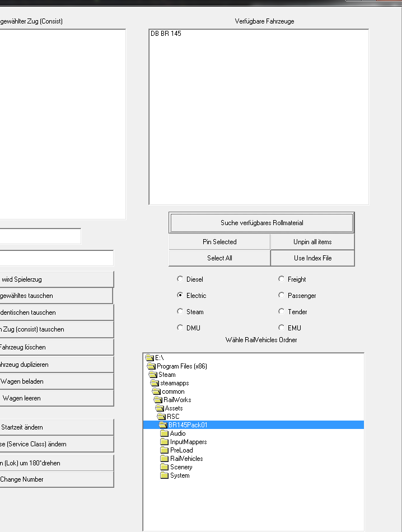Click the Scenery folder icon
Image resolution: width=402 pixels, height=532 pixels.
[165, 467]
